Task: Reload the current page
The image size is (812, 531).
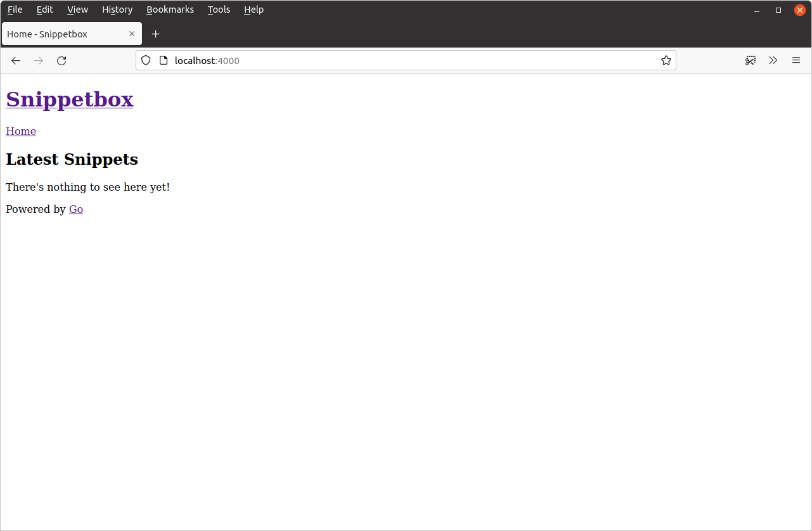Action: coord(61,61)
